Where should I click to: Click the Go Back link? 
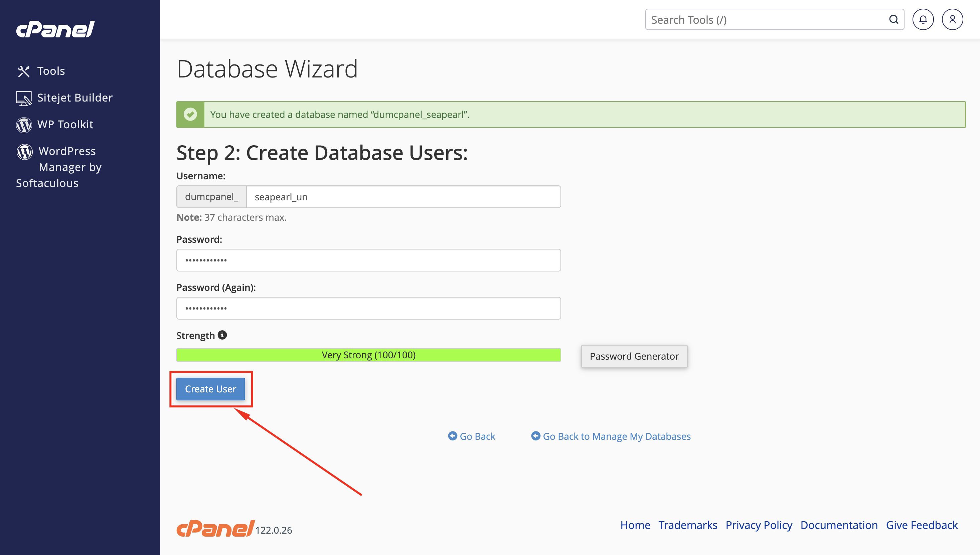(x=472, y=436)
